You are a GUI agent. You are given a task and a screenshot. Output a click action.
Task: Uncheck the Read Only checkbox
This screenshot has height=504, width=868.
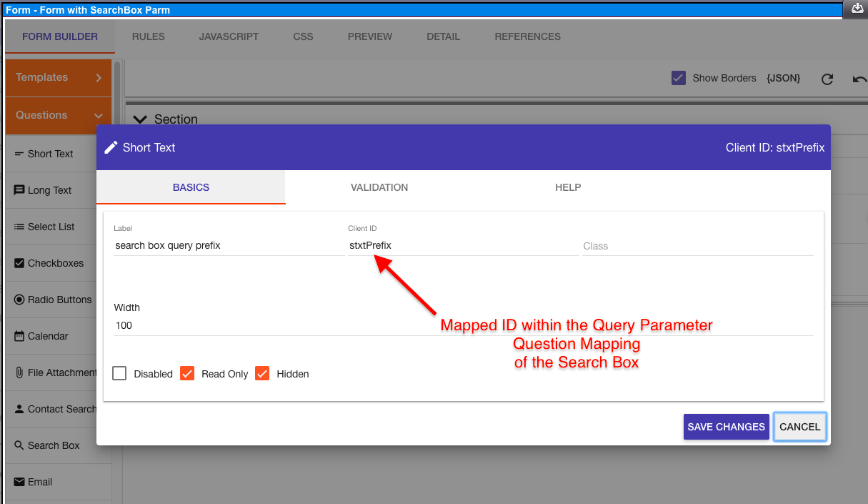click(187, 373)
